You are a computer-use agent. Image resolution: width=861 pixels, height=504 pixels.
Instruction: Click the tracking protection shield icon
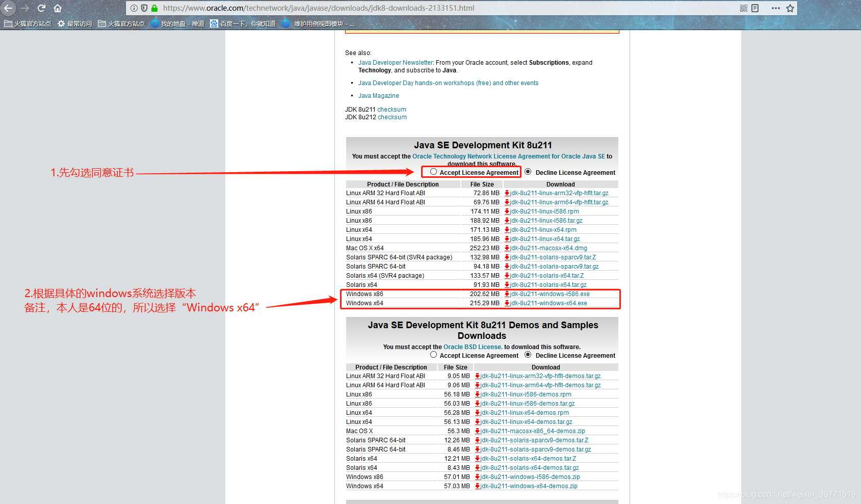click(144, 8)
